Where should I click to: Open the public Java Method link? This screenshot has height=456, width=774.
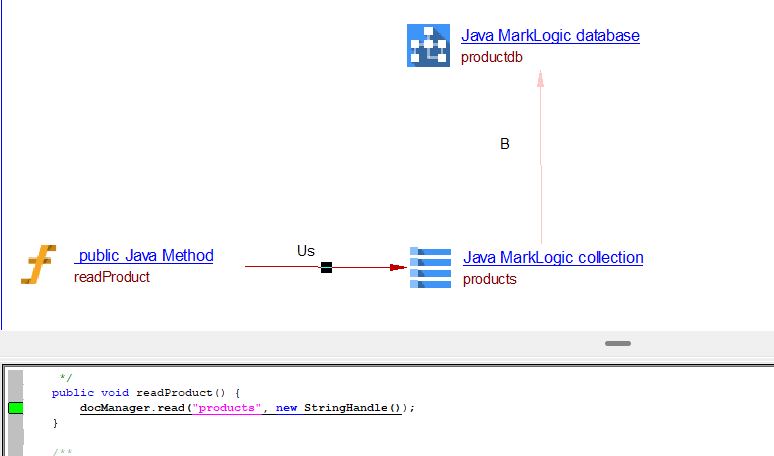145,256
